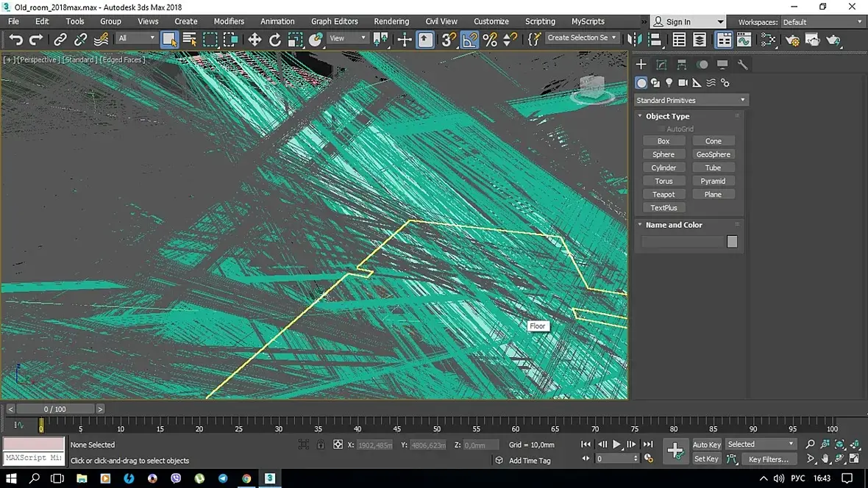Select the Lights category icon

(669, 83)
